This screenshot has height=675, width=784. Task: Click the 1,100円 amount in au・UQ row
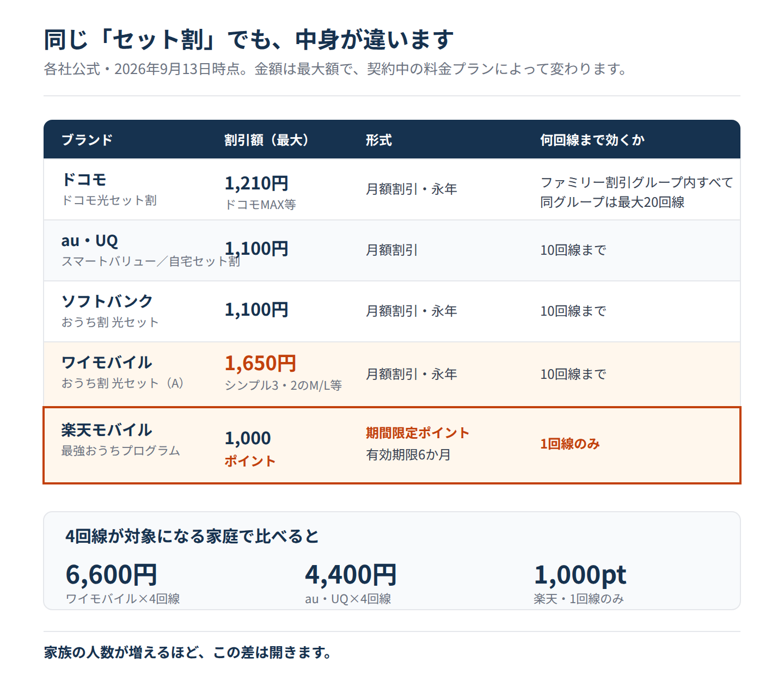(x=256, y=248)
